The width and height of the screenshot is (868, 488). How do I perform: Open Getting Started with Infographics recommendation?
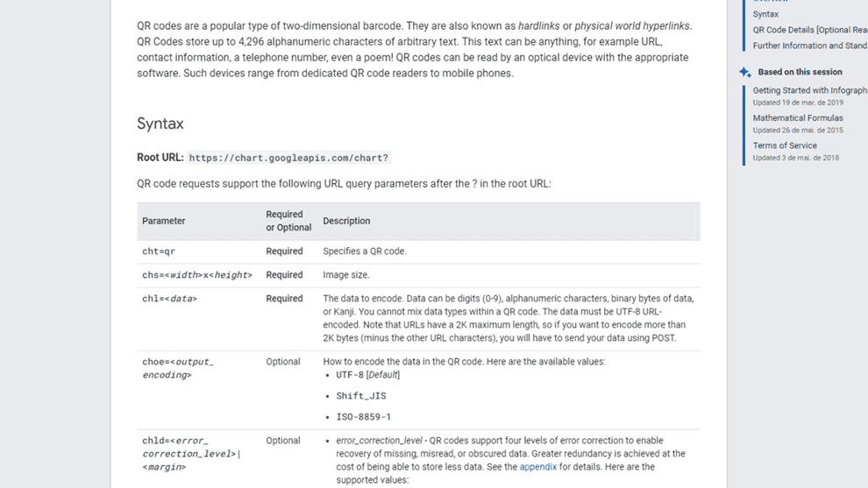(x=810, y=90)
